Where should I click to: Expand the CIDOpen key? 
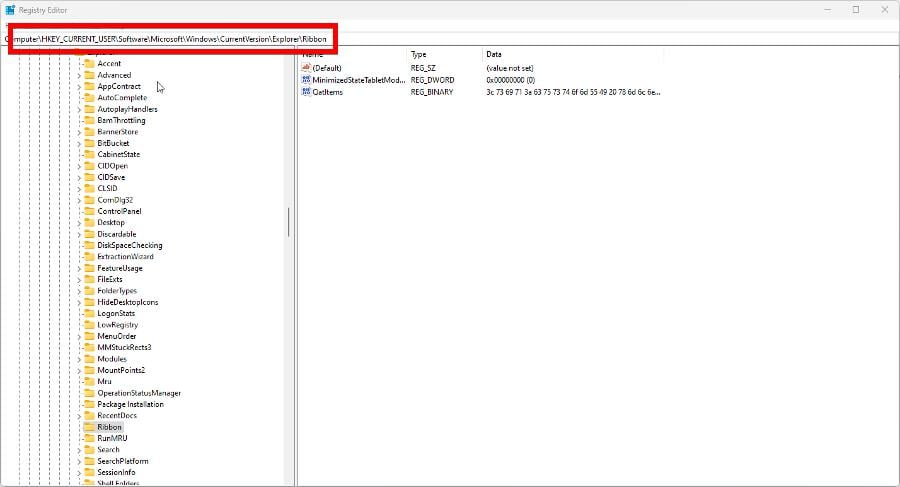79,166
